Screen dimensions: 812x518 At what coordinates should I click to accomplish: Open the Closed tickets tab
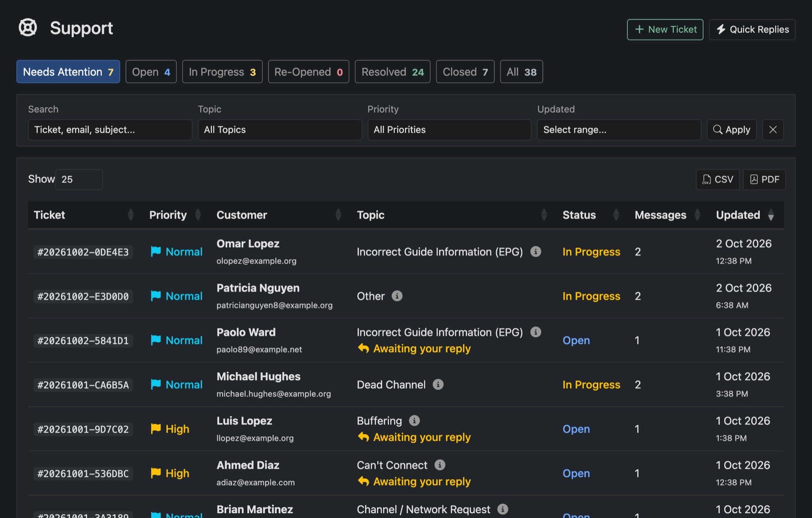pos(465,72)
